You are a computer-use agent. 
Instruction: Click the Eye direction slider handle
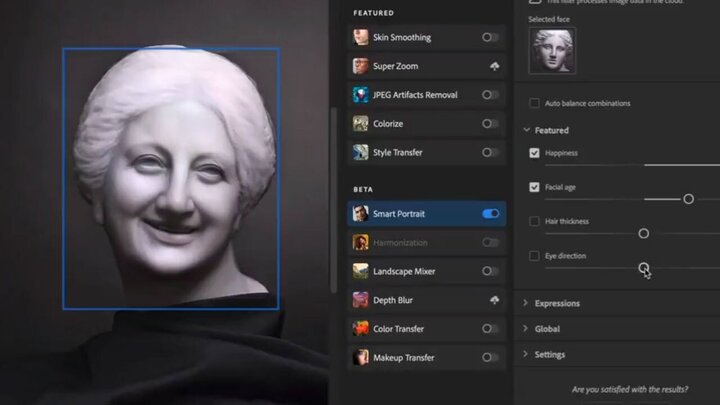tap(643, 267)
